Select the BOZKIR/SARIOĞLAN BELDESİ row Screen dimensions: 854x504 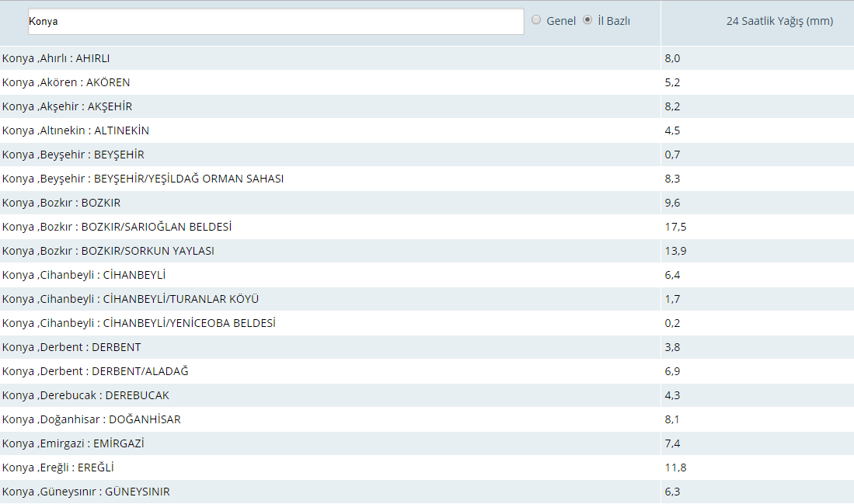click(x=427, y=227)
